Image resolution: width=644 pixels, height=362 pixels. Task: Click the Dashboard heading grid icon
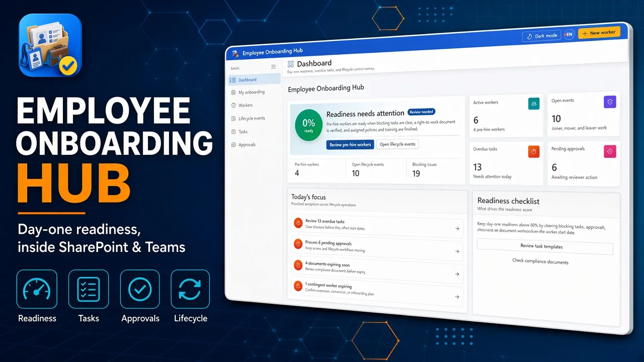291,64
